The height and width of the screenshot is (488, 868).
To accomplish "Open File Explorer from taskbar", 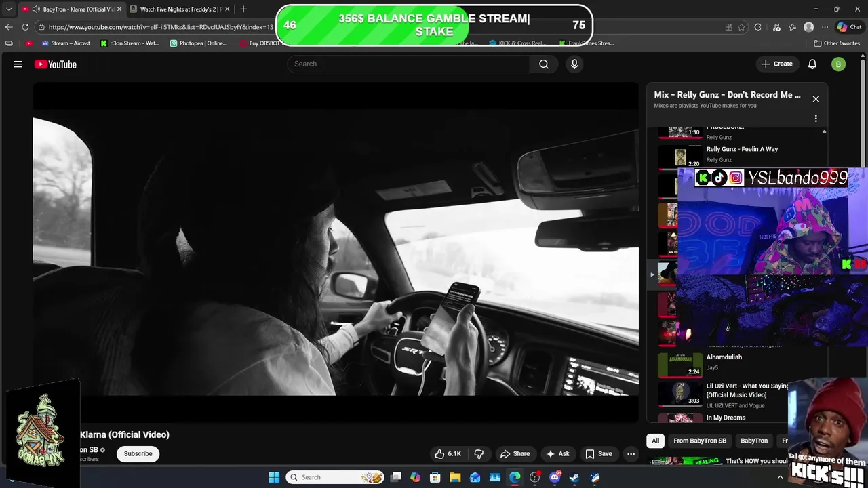I will [x=455, y=477].
